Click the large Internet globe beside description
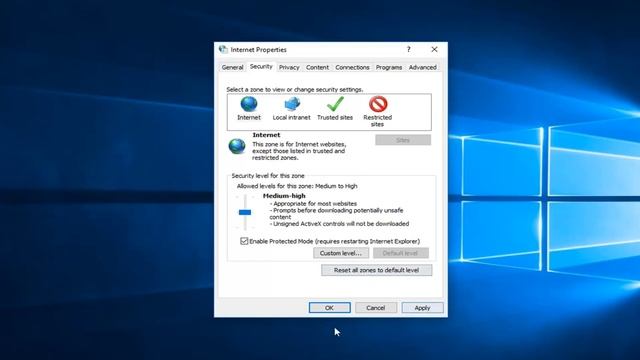Viewport: 640px width, 360px height. click(x=237, y=146)
